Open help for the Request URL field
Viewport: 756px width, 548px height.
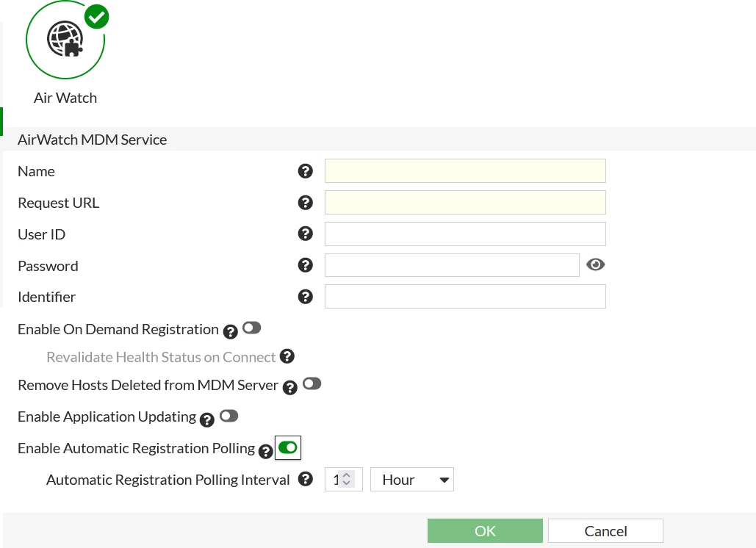(305, 203)
